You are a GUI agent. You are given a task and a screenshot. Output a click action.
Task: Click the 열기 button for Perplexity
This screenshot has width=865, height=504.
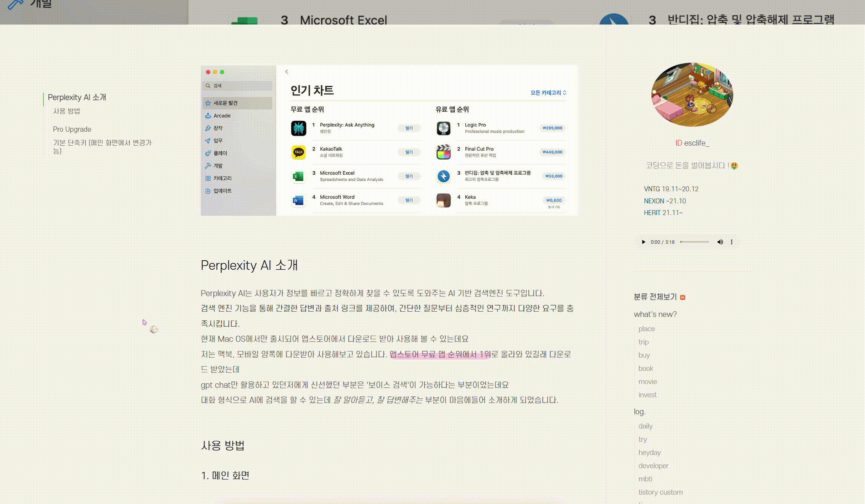pos(409,128)
